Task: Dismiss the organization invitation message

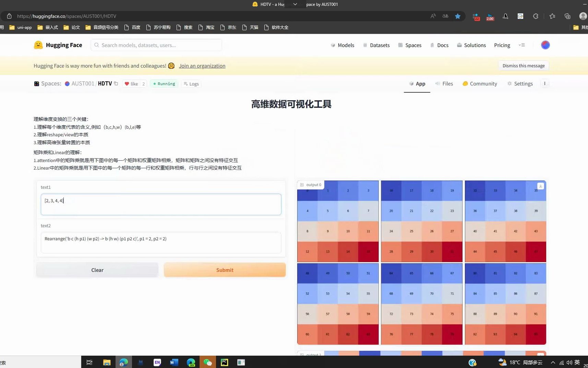Action: click(x=524, y=66)
